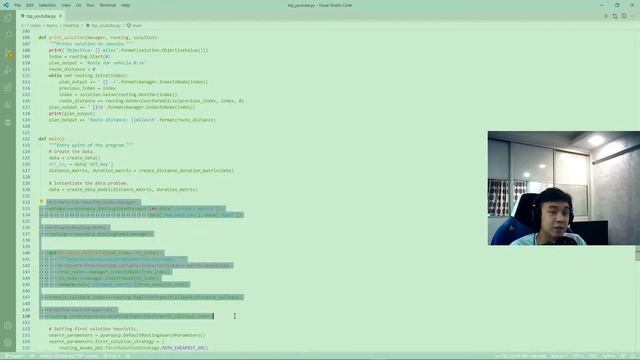Click the webcam video overlay
Viewport: 640px width, 360px height.
coord(564,188)
